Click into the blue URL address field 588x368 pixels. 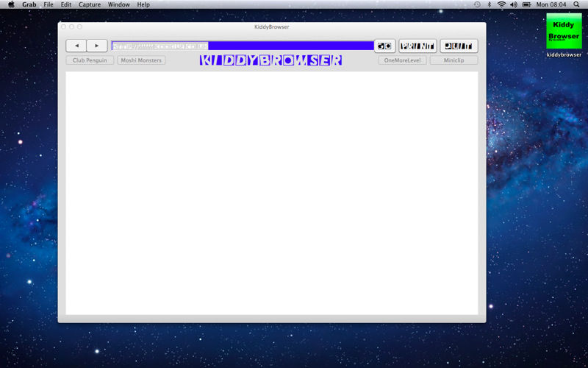pos(243,46)
